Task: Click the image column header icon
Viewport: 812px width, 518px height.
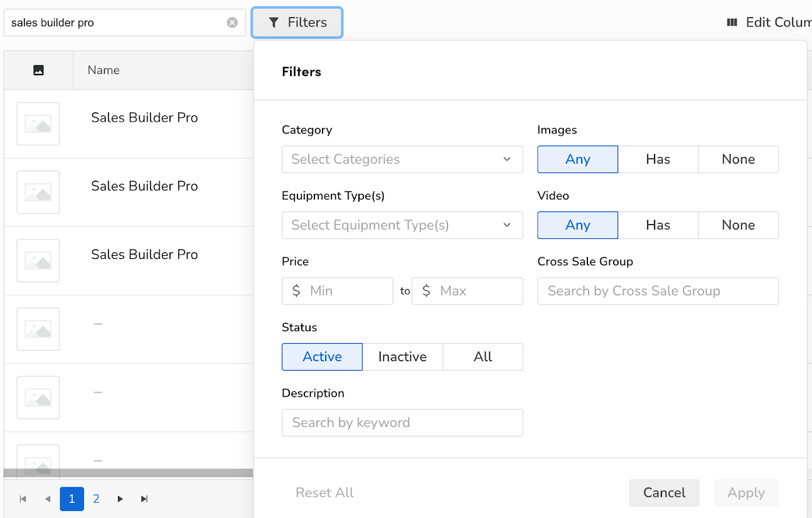Action: point(38,70)
